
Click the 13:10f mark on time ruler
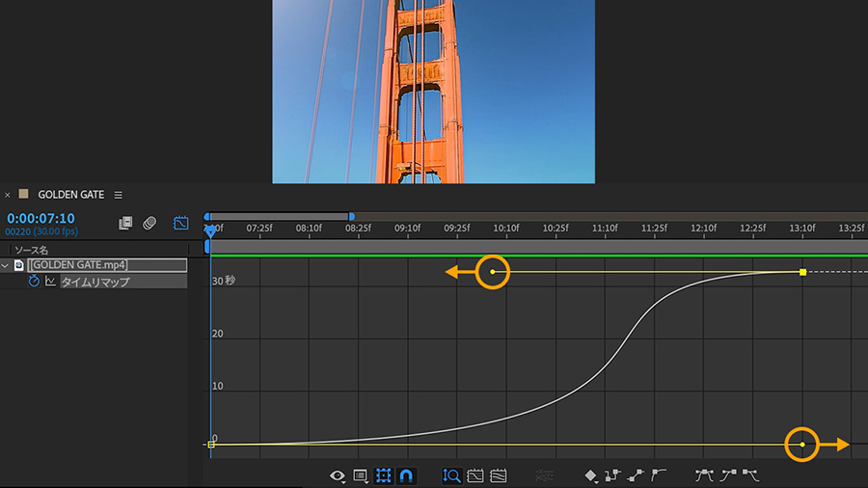802,228
